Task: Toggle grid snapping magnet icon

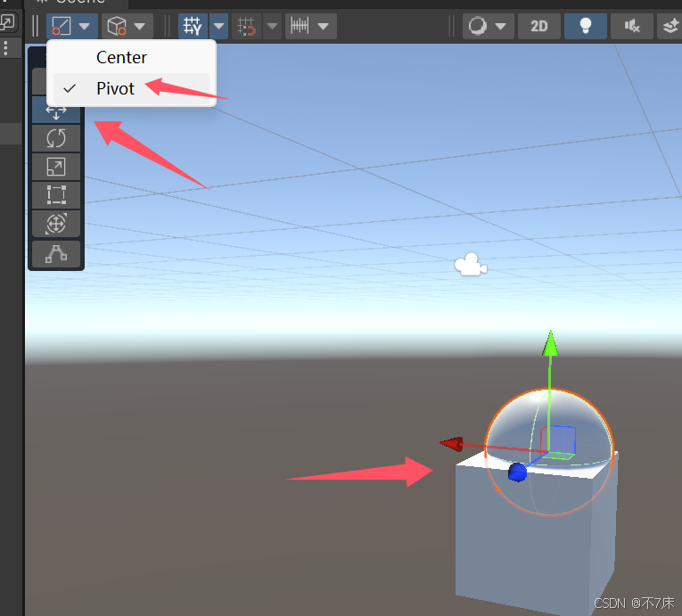Action: tap(247, 26)
